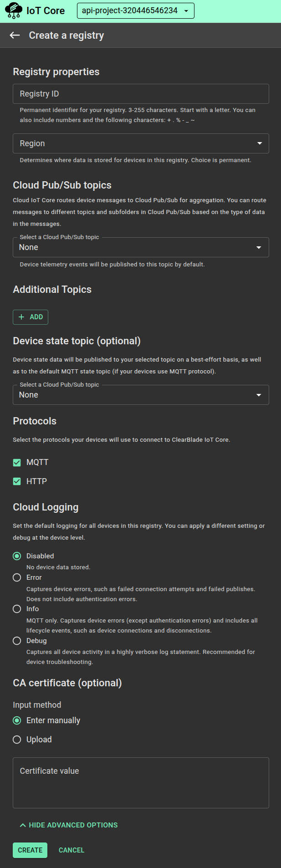
Task: Click the Registry ID text field
Action: coord(141,94)
